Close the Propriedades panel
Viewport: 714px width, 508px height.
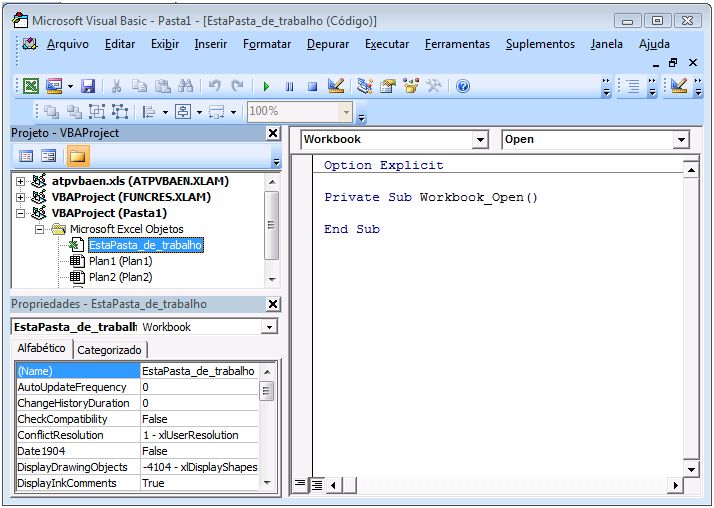click(273, 304)
